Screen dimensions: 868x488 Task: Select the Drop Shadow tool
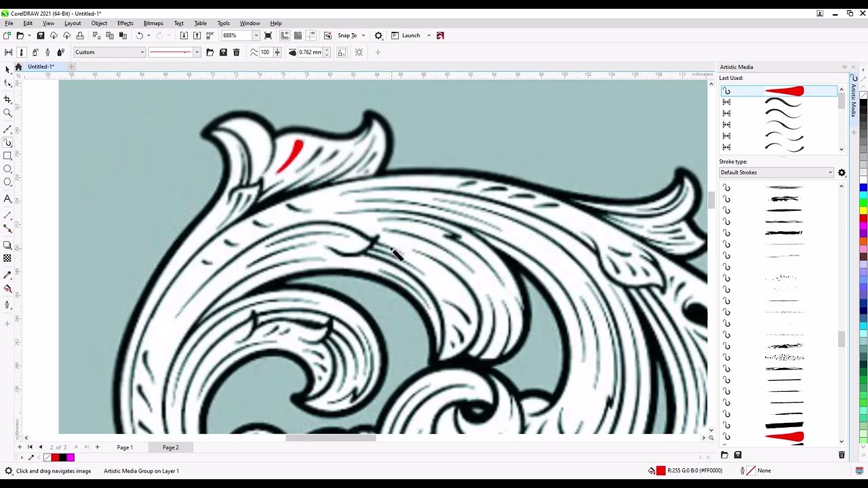[7, 245]
